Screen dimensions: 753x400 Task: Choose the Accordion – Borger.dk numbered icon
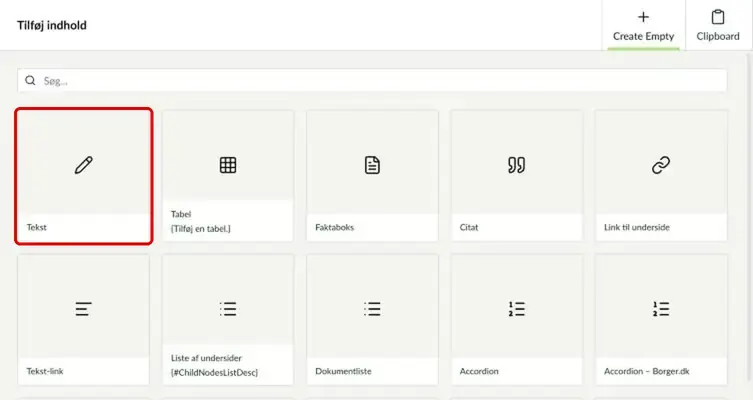[x=661, y=309]
